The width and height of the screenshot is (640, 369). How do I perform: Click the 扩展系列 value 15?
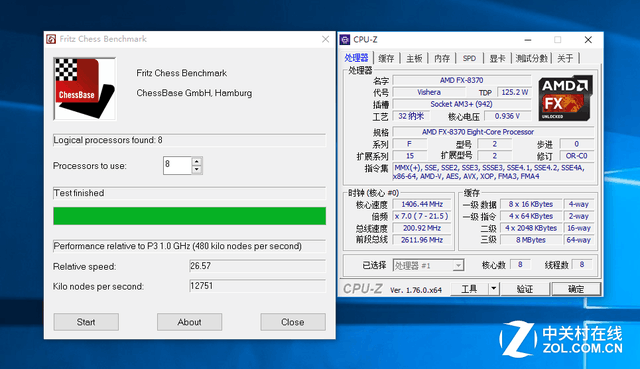tap(410, 156)
